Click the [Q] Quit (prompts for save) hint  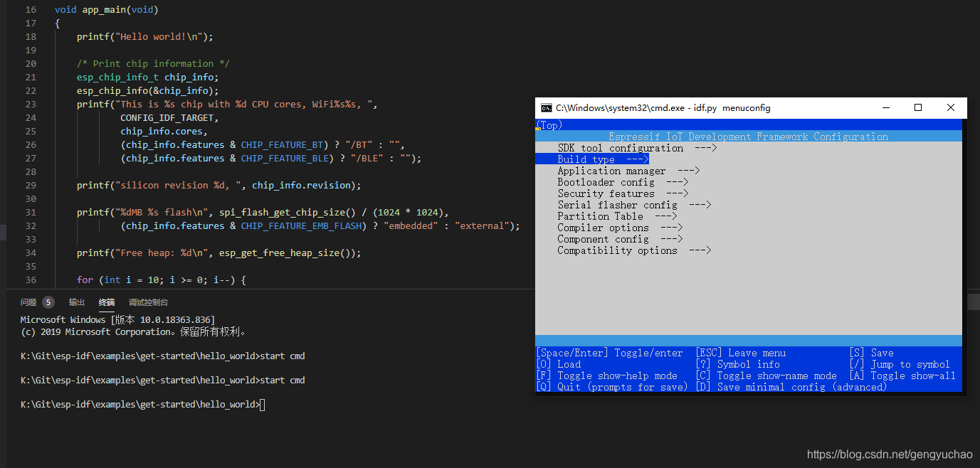(x=611, y=387)
